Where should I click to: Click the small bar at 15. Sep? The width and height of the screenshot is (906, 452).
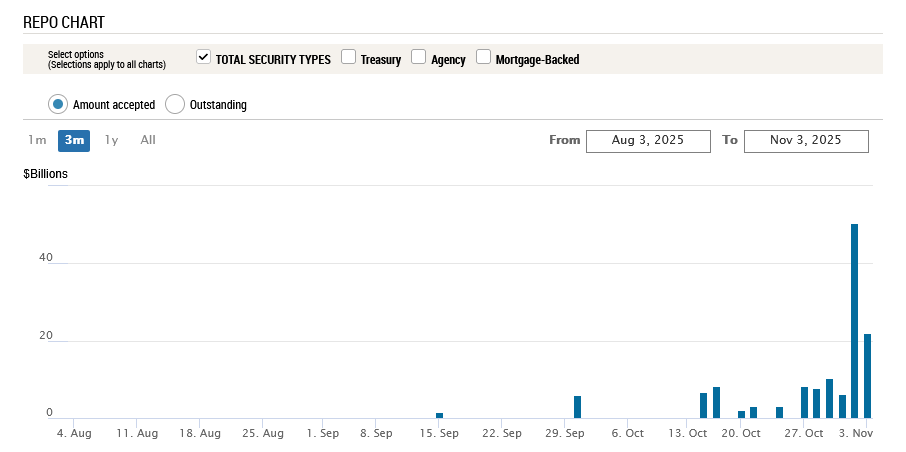pyautogui.click(x=439, y=415)
